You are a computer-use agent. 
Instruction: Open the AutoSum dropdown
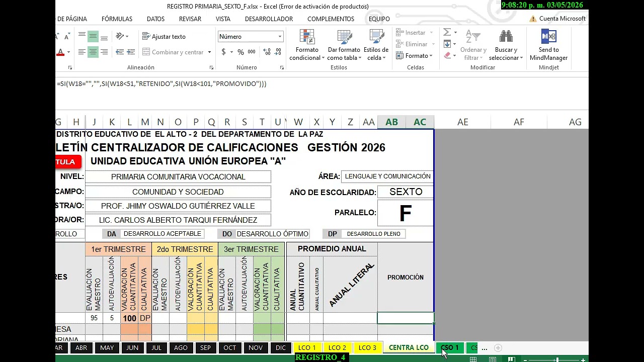click(455, 33)
